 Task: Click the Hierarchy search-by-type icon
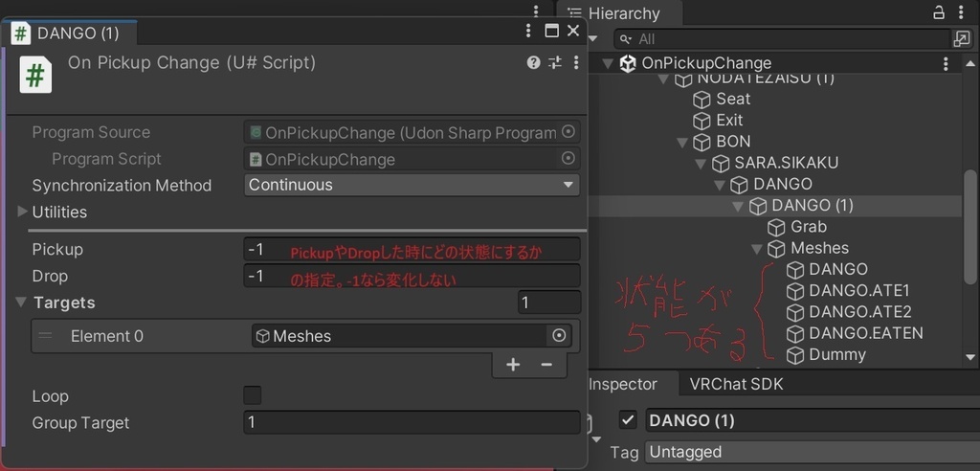pyautogui.click(x=961, y=39)
